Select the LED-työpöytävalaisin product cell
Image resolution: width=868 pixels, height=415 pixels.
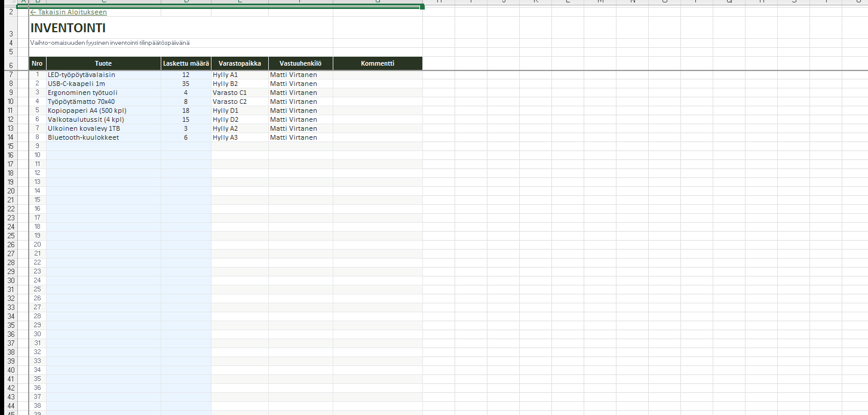coord(82,75)
